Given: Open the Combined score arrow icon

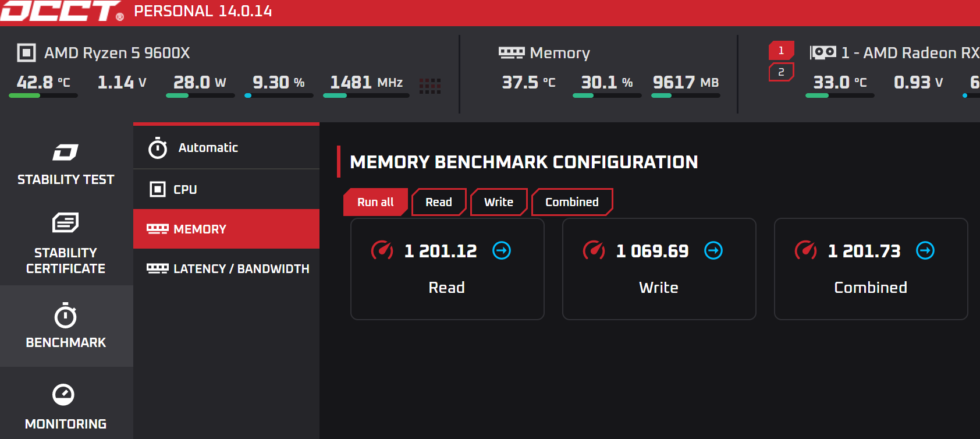Looking at the screenshot, I should 925,250.
